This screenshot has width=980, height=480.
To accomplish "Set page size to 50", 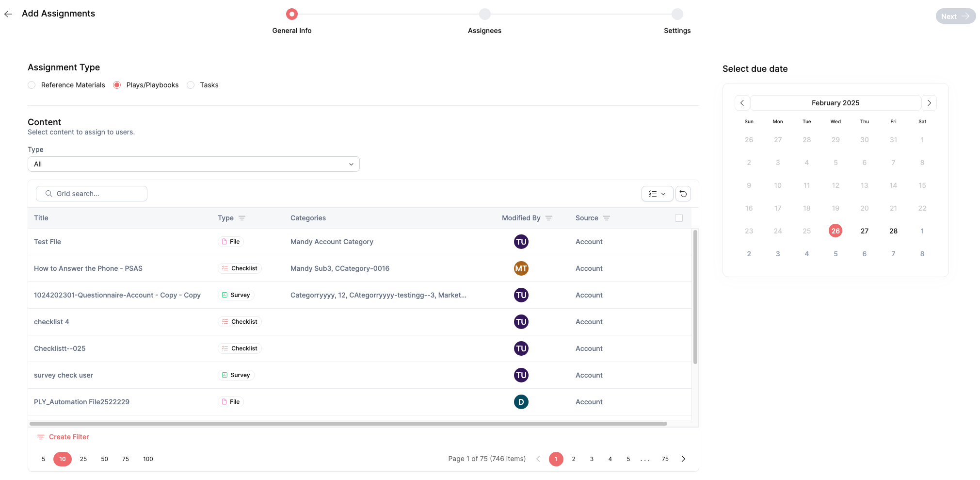I will tap(104, 459).
